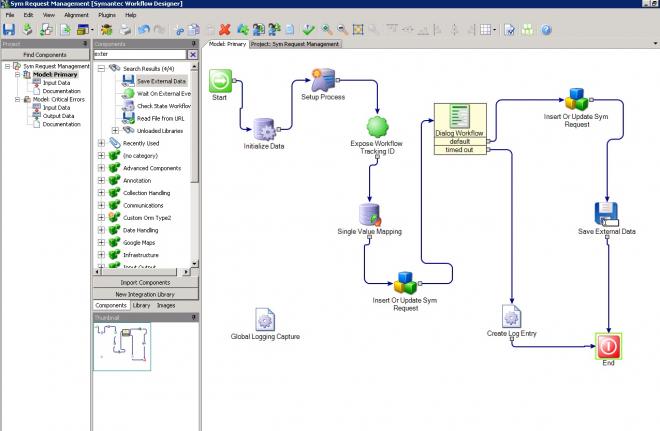Open the layout toolbar dropdown arrow
The height and width of the screenshot is (431, 660).
click(x=92, y=30)
